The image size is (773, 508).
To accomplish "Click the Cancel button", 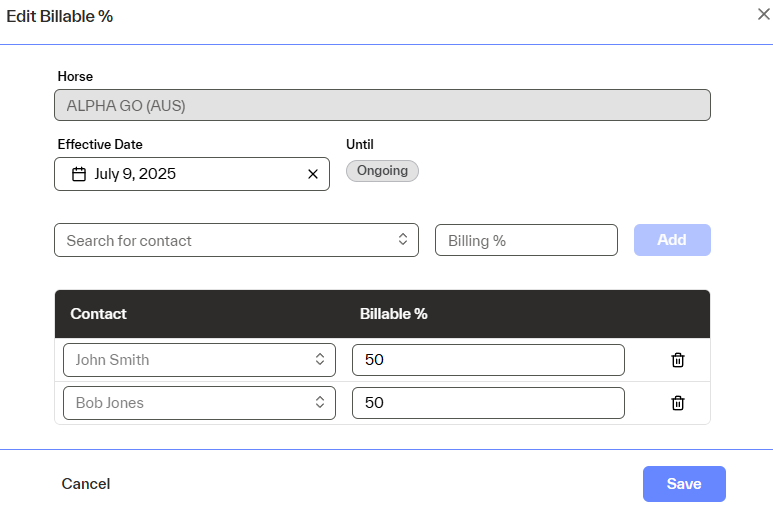I will (86, 484).
